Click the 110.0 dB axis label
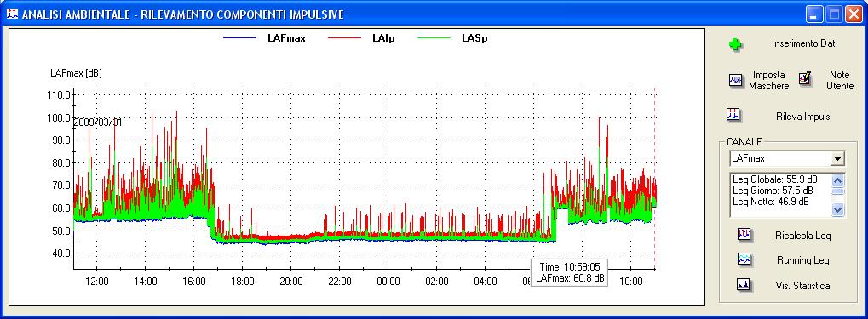The height and width of the screenshot is (319, 868). coord(60,94)
